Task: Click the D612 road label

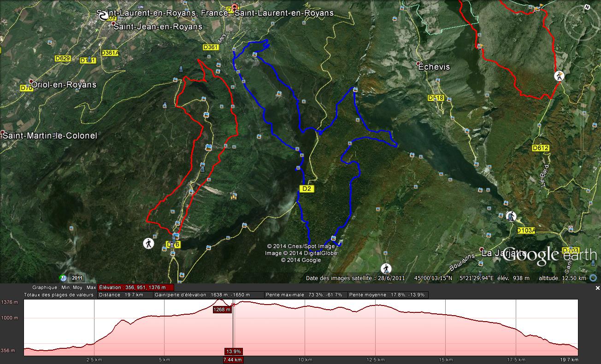Action: [540, 148]
